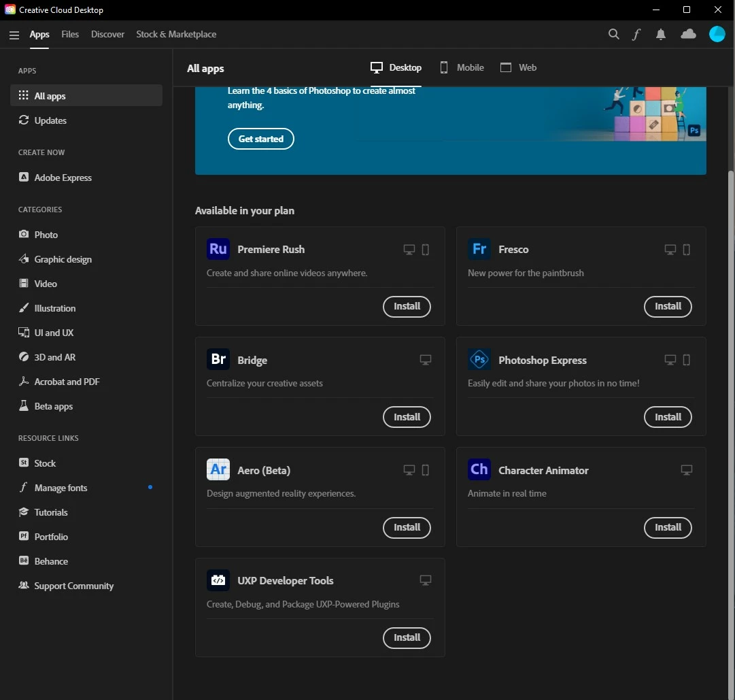Click the Fresco Fr app icon

pos(479,249)
